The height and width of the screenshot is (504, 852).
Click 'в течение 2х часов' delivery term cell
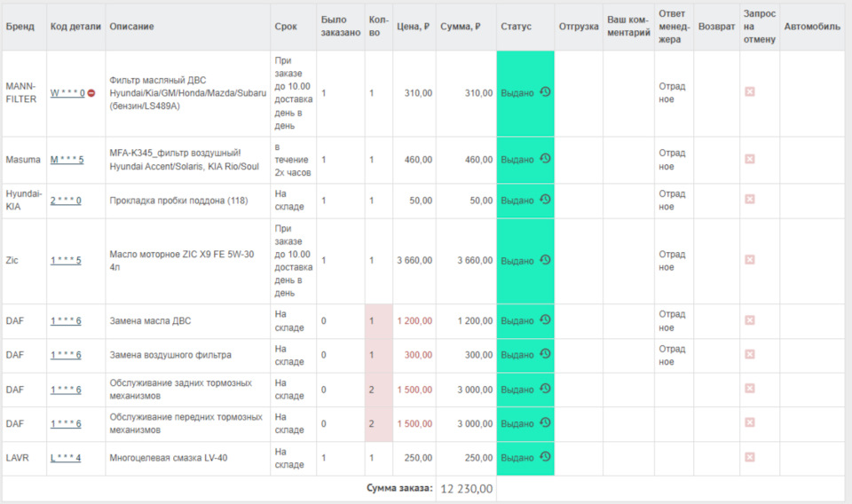292,160
